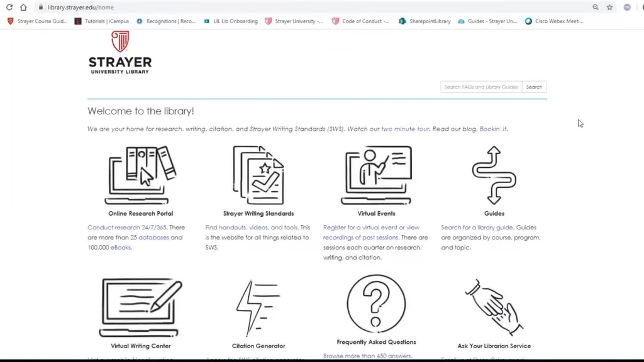Bookmark this page using the star icon
The image size is (644, 362).
(609, 8)
